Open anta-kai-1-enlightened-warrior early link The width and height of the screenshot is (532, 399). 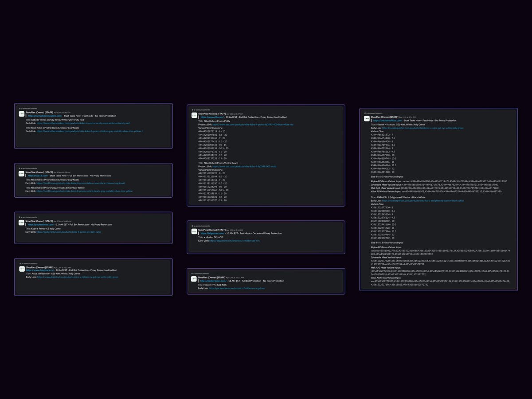point(423,201)
